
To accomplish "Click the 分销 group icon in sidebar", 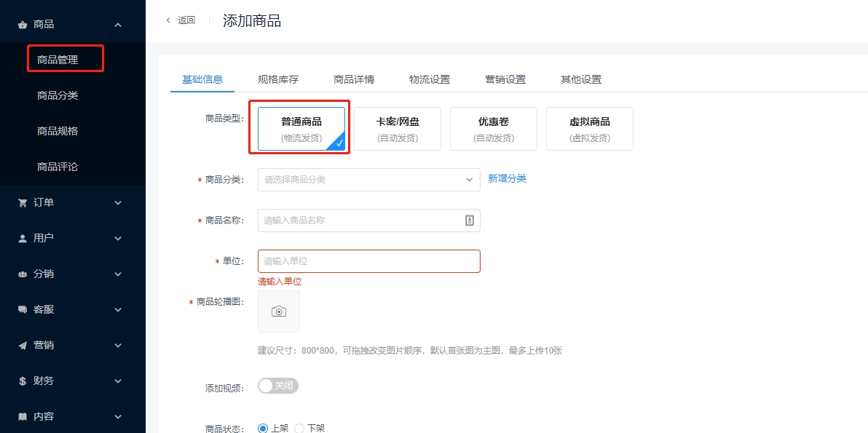I will pos(23,274).
